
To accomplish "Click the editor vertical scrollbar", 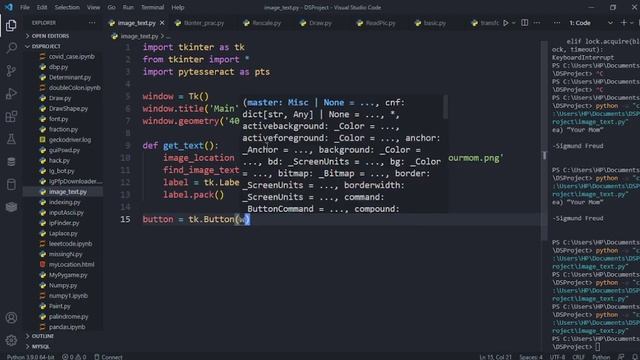I will pos(544,141).
